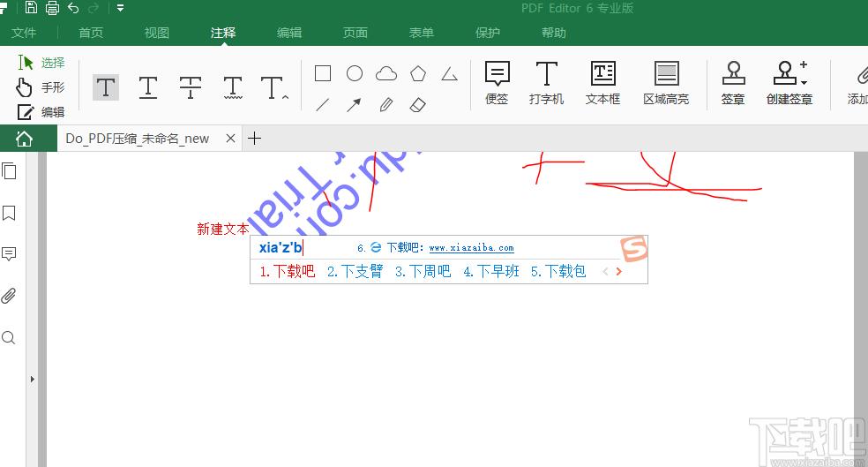Select the eraser tool
The width and height of the screenshot is (868, 467).
pyautogui.click(x=418, y=105)
